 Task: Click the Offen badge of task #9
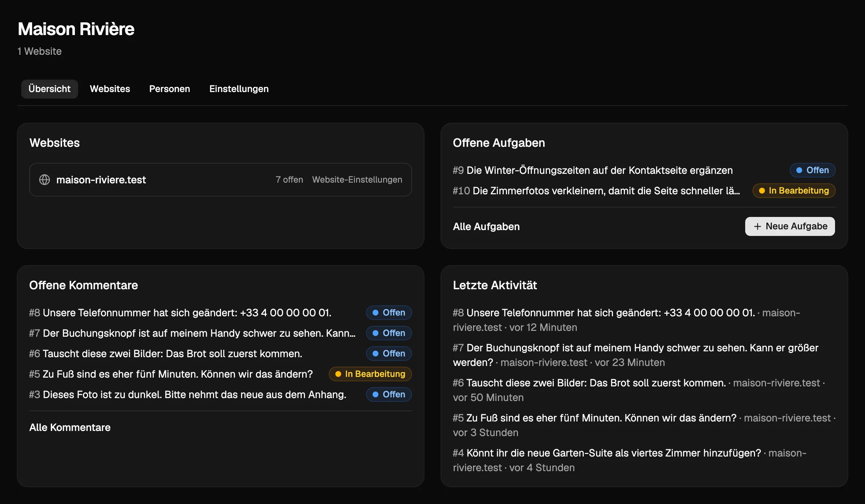pyautogui.click(x=812, y=170)
